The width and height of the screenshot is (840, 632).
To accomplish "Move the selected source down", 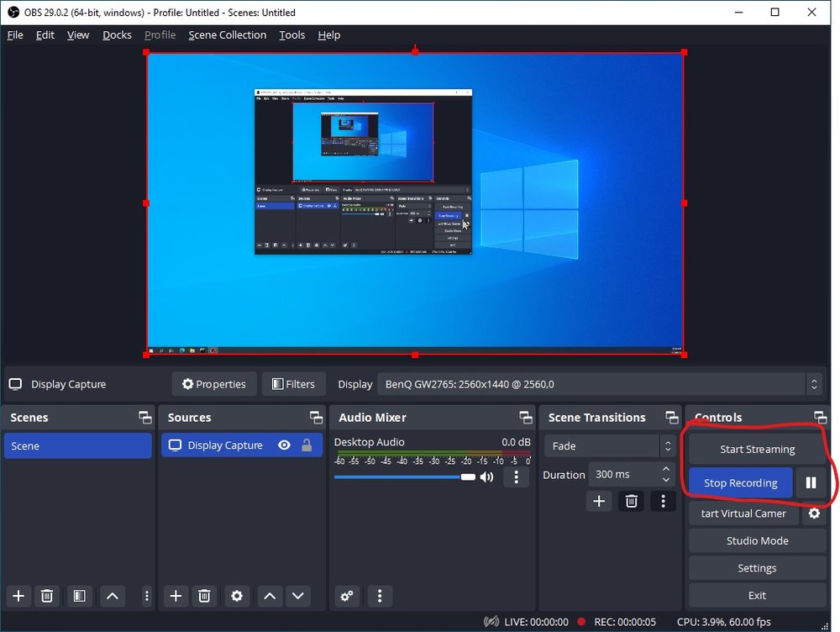I will (298, 596).
